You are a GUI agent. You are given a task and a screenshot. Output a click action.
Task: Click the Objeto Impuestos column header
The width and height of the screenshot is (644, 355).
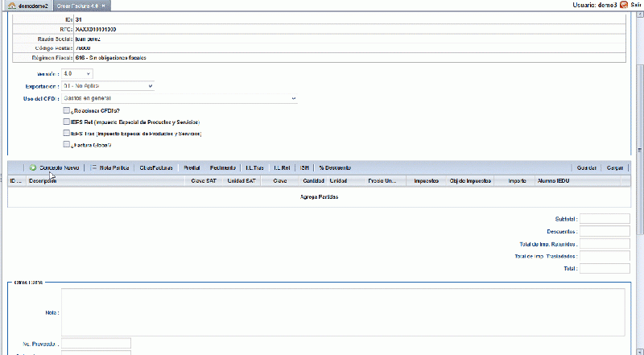click(470, 181)
